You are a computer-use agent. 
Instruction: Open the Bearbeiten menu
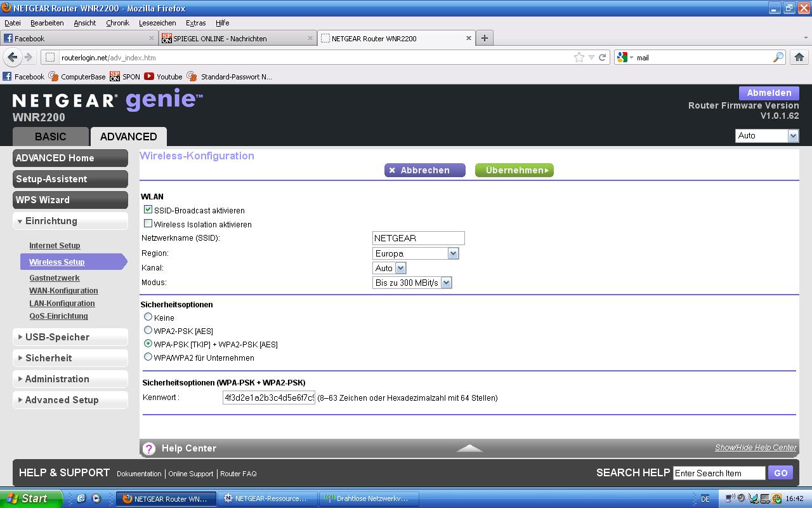point(47,23)
